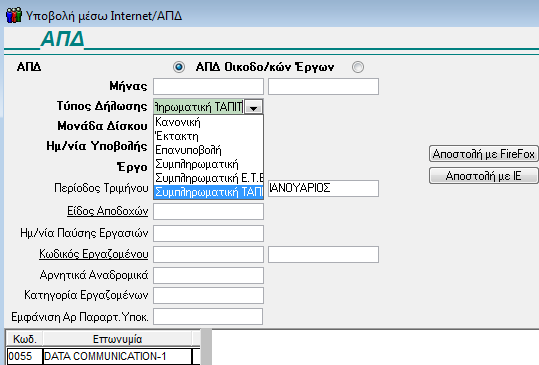This screenshot has height=365, width=539.
Task: Click the Κωδ. column header
Action: pos(25,339)
